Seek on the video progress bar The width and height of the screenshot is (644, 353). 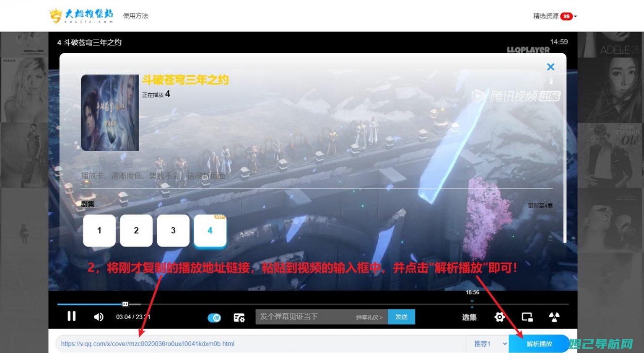click(x=313, y=304)
